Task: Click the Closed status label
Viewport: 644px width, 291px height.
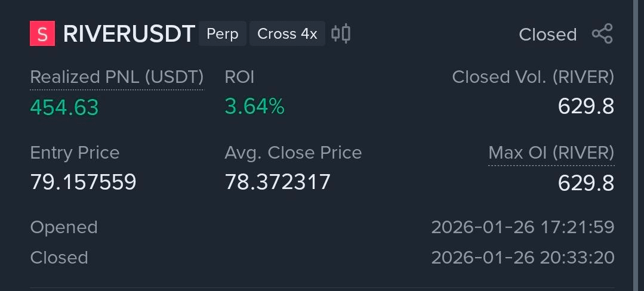Action: tap(547, 35)
